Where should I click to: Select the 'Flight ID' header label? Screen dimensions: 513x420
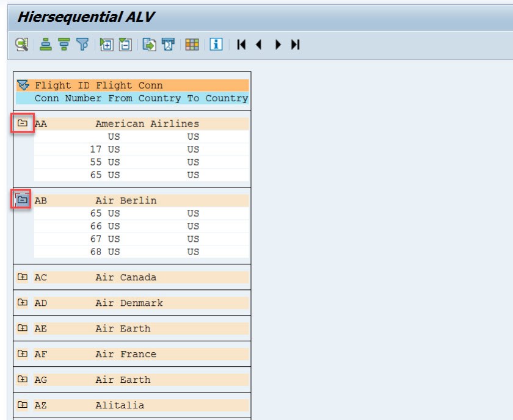(x=62, y=85)
